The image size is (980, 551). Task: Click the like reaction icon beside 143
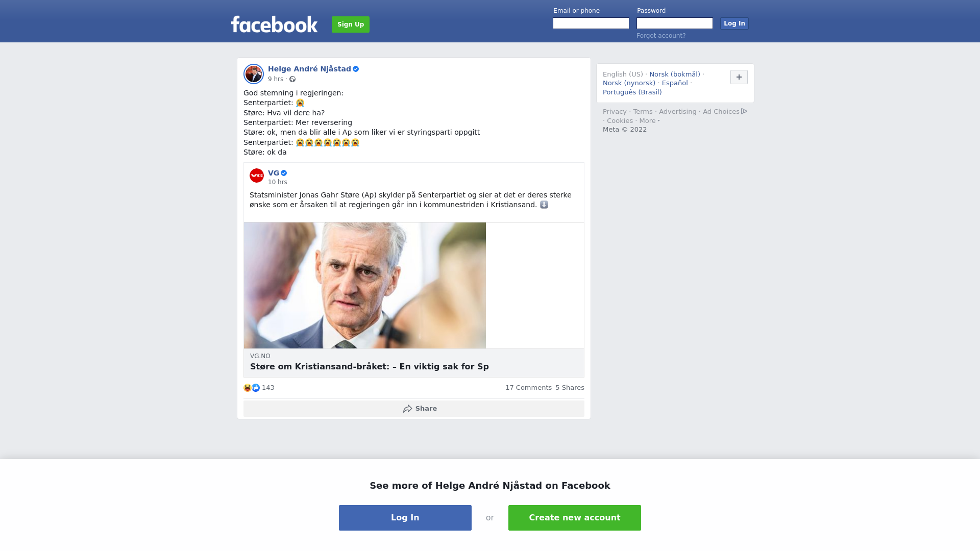pyautogui.click(x=256, y=388)
